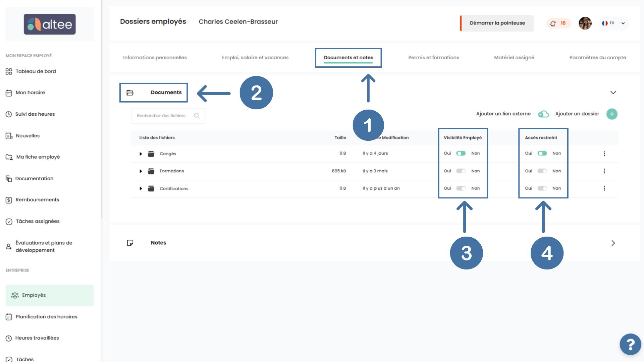Open Remboursements page
644x362 pixels.
pyautogui.click(x=37, y=200)
